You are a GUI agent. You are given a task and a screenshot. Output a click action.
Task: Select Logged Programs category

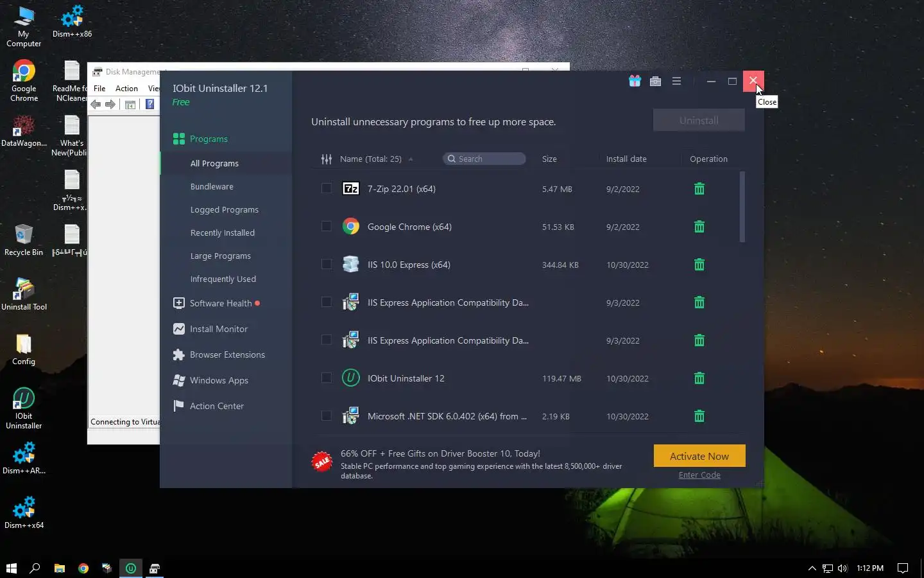point(224,209)
